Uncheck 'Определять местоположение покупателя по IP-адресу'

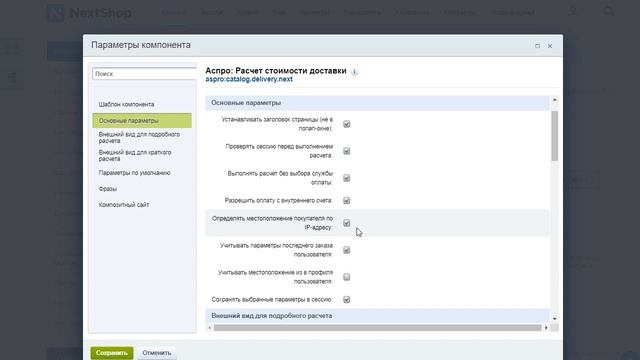point(347,223)
